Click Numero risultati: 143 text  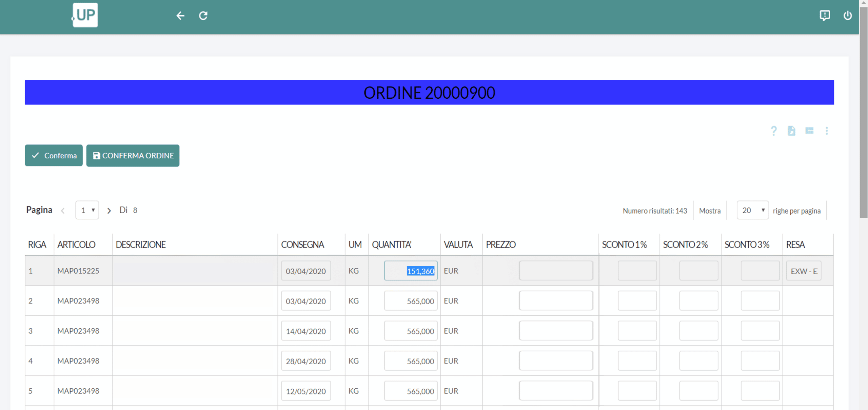point(655,211)
